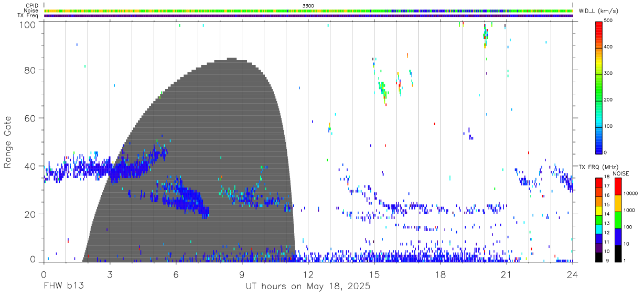Click the CPID value 3300
The width and height of the screenshot is (644, 297).
click(308, 6)
